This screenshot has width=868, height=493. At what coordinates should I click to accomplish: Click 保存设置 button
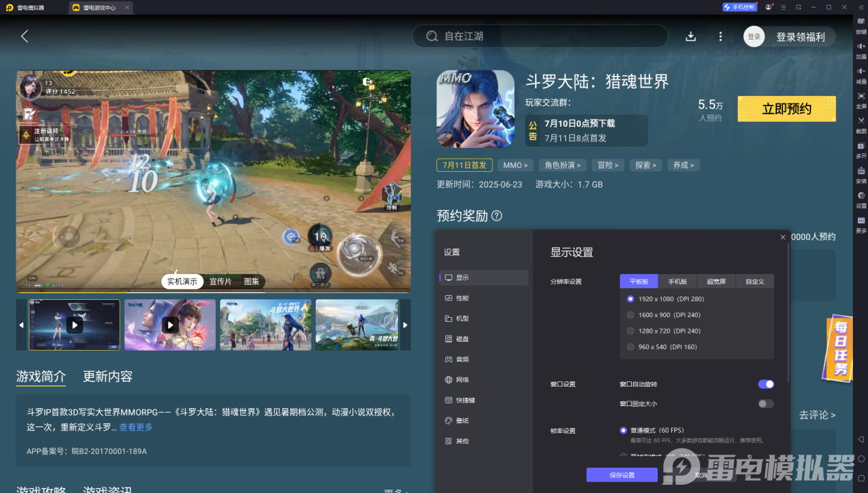[x=622, y=475]
